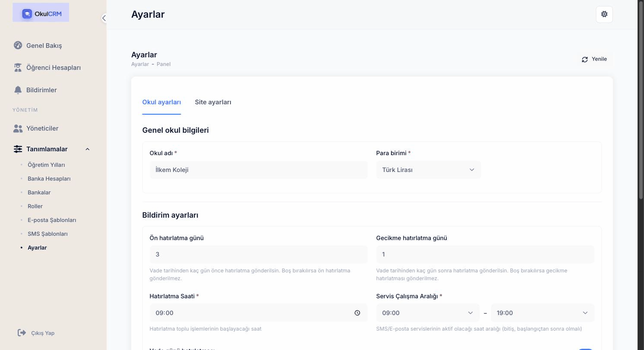Go to Bankalar submenu
The image size is (644, 350).
point(39,192)
